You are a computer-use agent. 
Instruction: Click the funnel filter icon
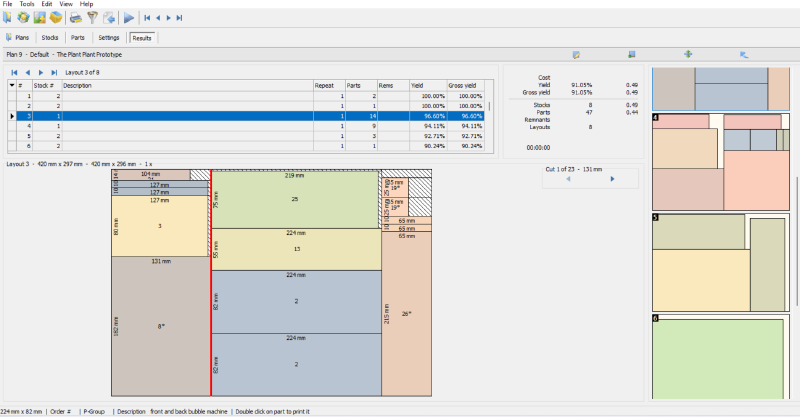pyautogui.click(x=92, y=18)
